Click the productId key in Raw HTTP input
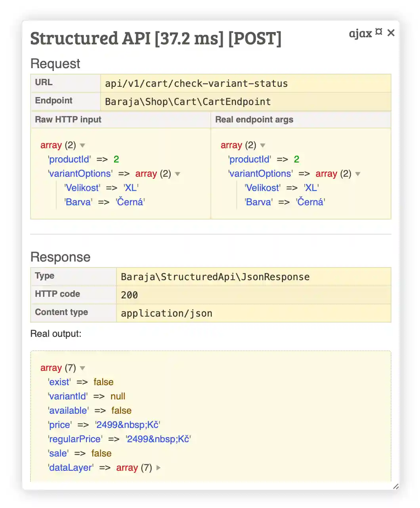Viewport: 420px width, 508px height. (x=69, y=159)
